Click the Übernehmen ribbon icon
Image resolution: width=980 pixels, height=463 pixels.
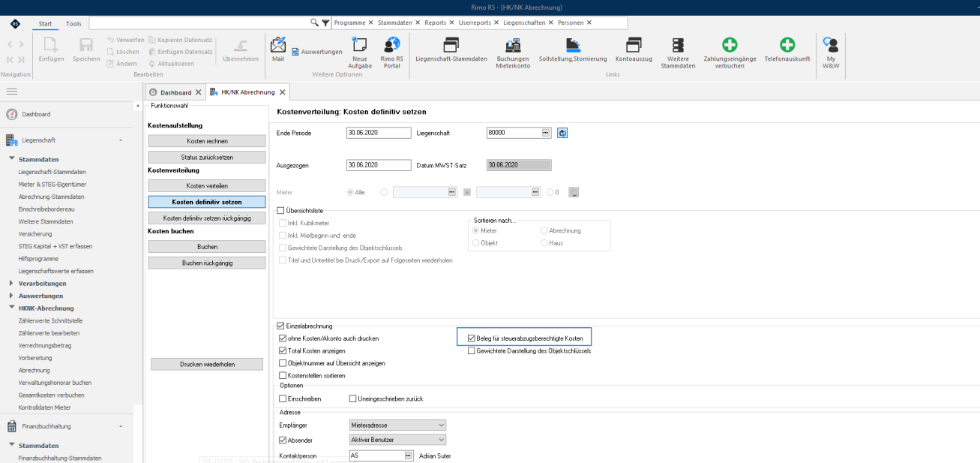[x=241, y=50]
